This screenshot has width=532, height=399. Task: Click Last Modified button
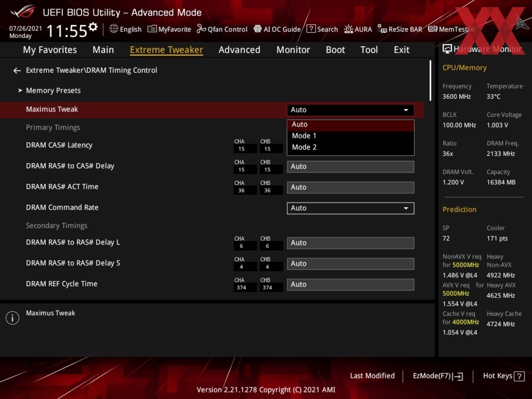(x=372, y=376)
